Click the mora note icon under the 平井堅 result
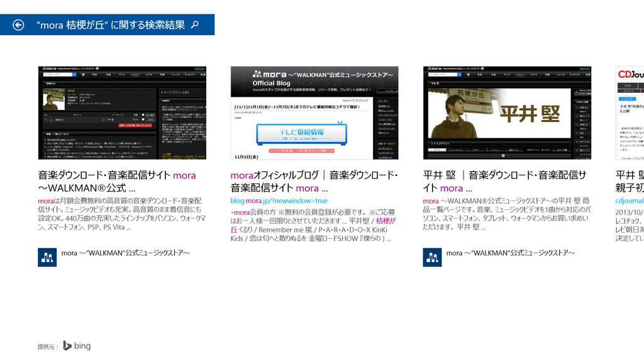The height and width of the screenshot is (362, 644). point(432,256)
